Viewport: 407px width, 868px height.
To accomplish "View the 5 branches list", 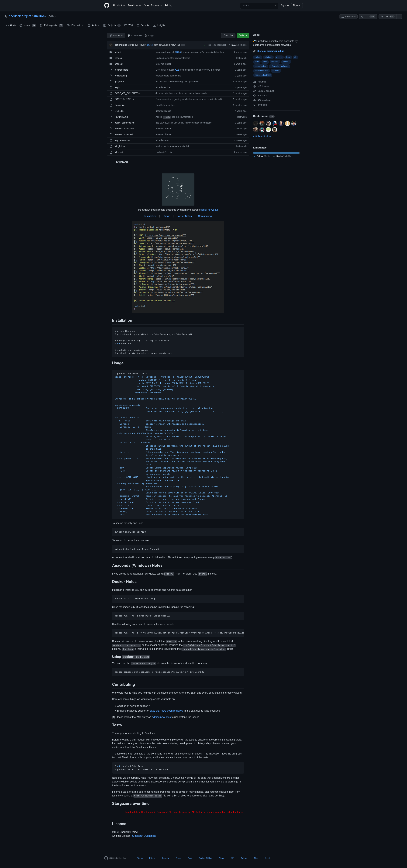I will point(135,35).
